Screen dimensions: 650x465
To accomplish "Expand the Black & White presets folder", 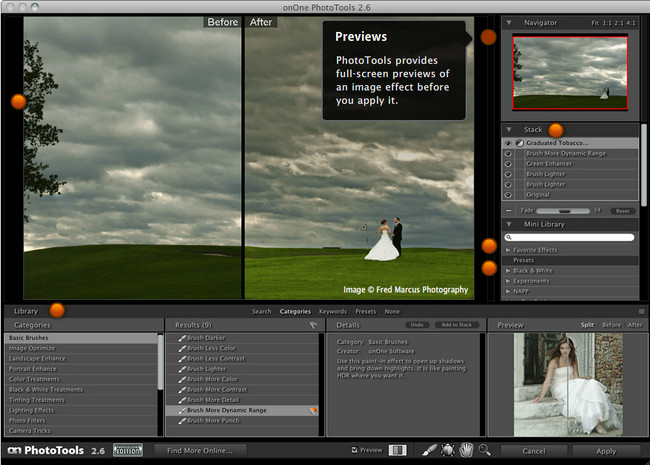I will coord(508,271).
